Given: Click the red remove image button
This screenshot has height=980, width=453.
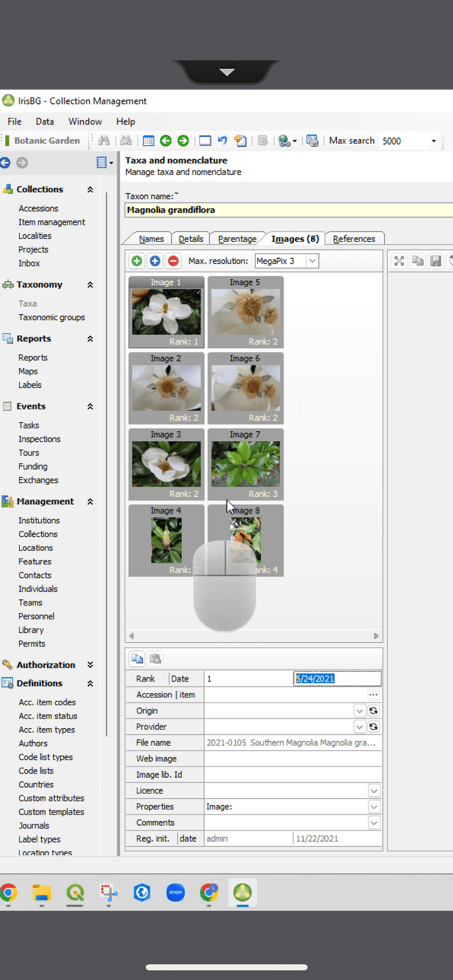Looking at the screenshot, I should [173, 261].
